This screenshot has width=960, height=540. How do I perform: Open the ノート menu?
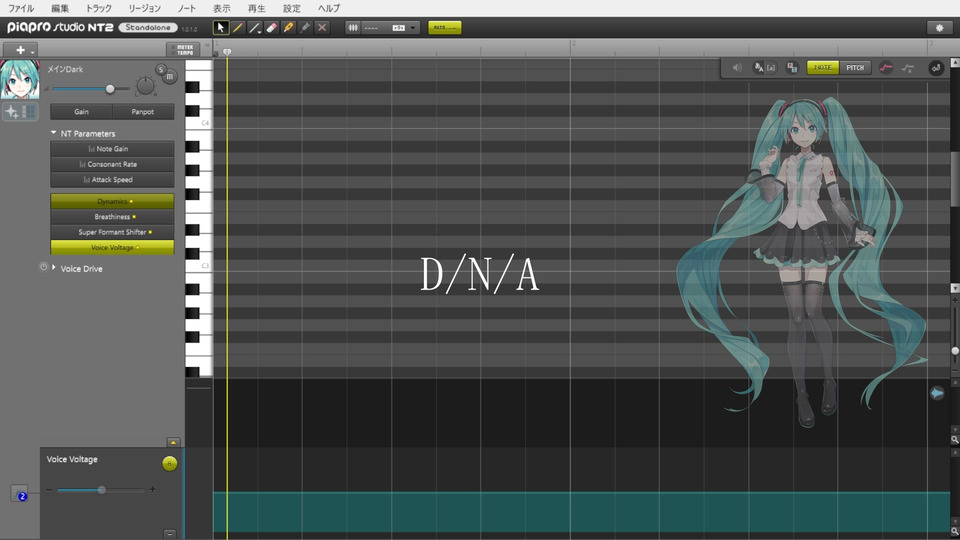[x=186, y=8]
